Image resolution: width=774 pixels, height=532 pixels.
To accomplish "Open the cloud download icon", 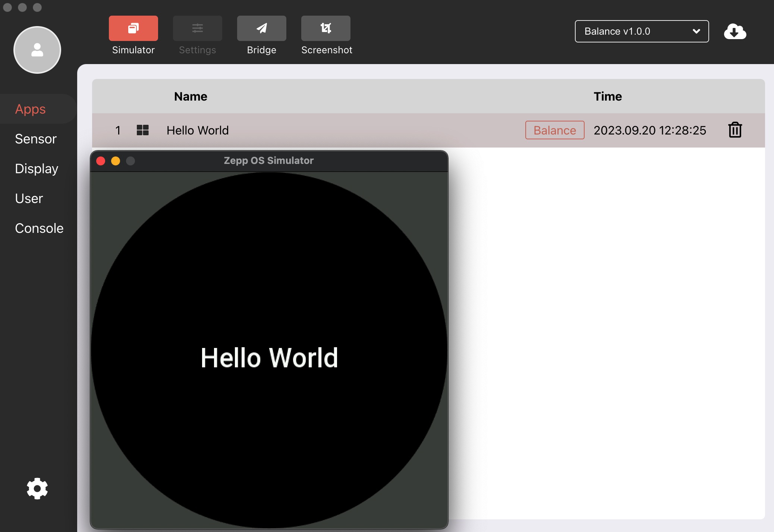I will coord(734,31).
